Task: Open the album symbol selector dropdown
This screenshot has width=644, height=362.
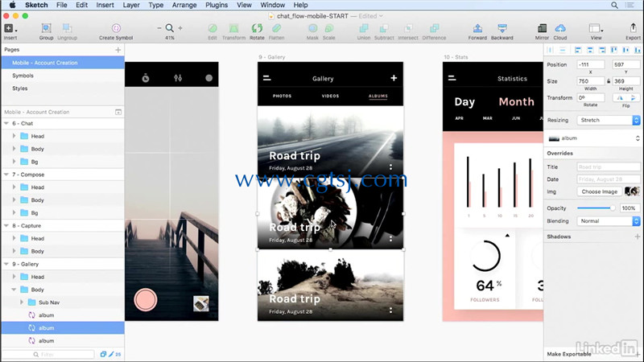Action: pyautogui.click(x=594, y=138)
